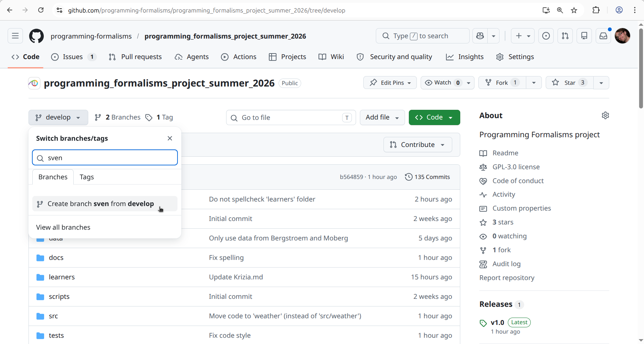
Task: Open the Chrome three-dot menu
Action: (x=635, y=10)
